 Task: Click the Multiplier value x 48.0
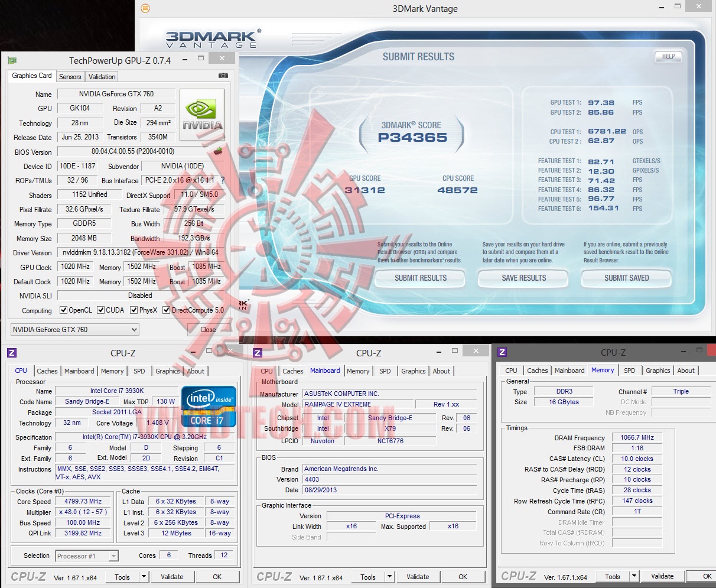[83, 512]
